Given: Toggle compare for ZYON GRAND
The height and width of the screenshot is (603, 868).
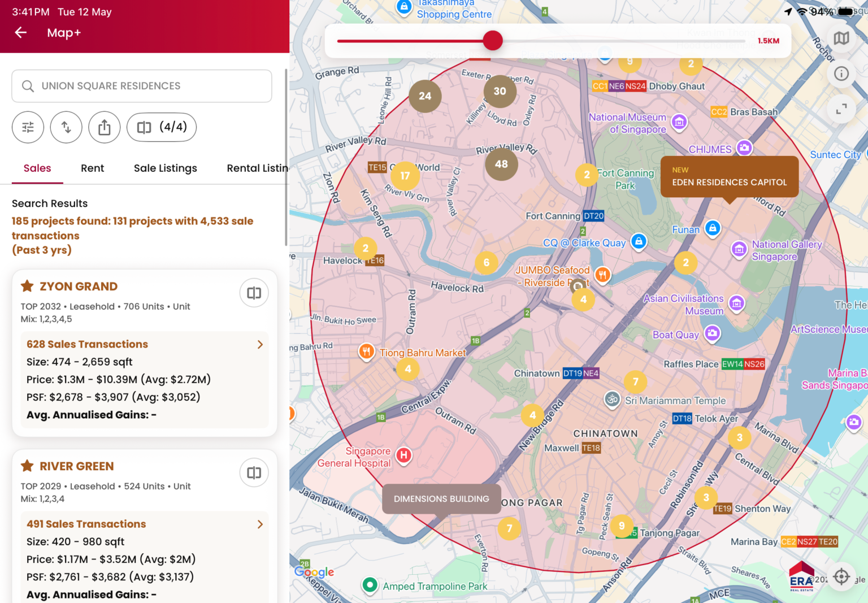Looking at the screenshot, I should pos(254,293).
